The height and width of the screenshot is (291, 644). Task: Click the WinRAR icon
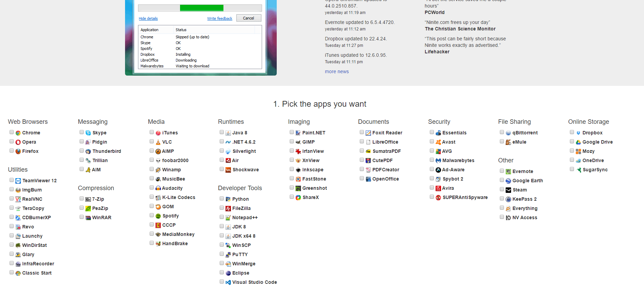click(88, 218)
